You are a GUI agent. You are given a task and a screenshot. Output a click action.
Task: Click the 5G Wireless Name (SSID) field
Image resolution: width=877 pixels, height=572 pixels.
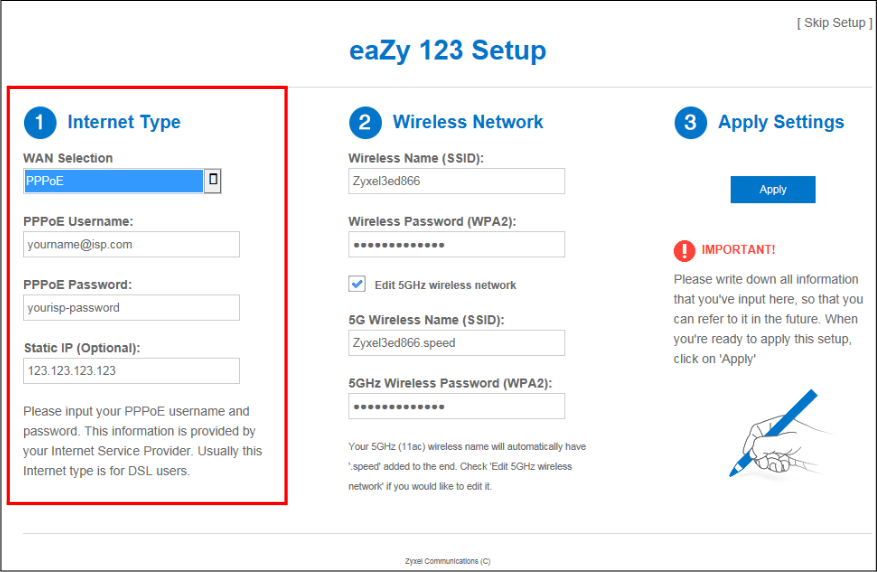point(456,343)
